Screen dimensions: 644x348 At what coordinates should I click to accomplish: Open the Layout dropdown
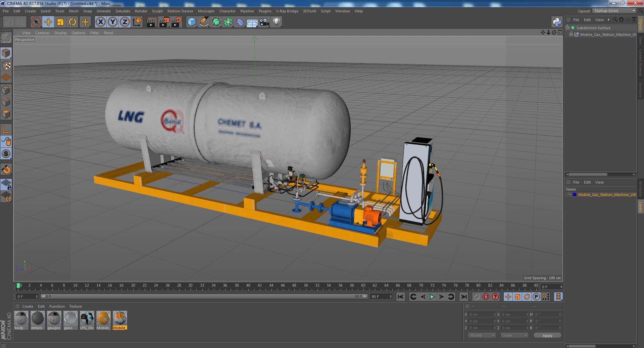(614, 11)
